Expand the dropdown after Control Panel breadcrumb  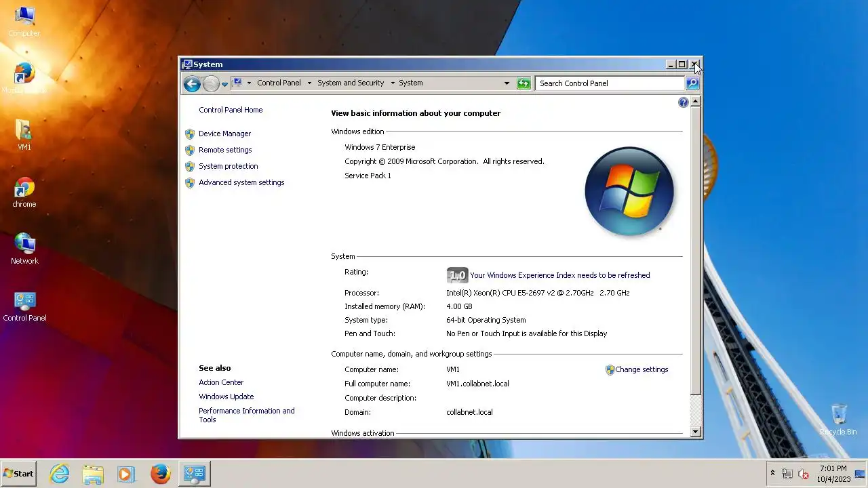[309, 83]
